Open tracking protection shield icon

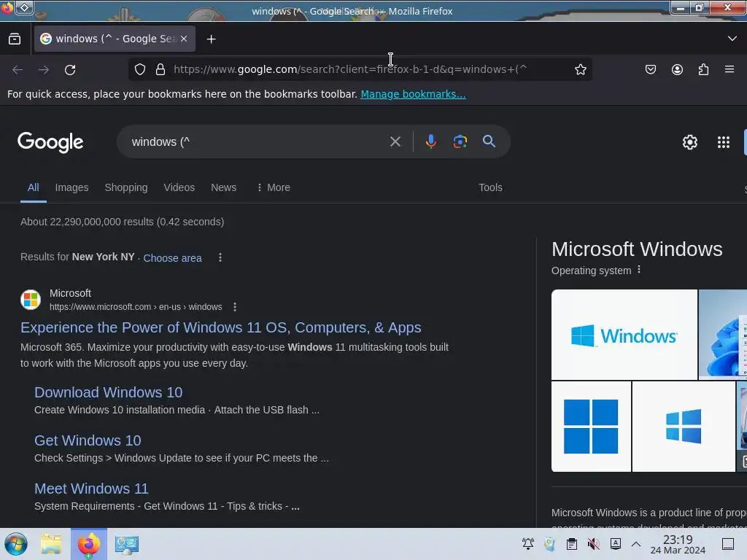coord(139,69)
